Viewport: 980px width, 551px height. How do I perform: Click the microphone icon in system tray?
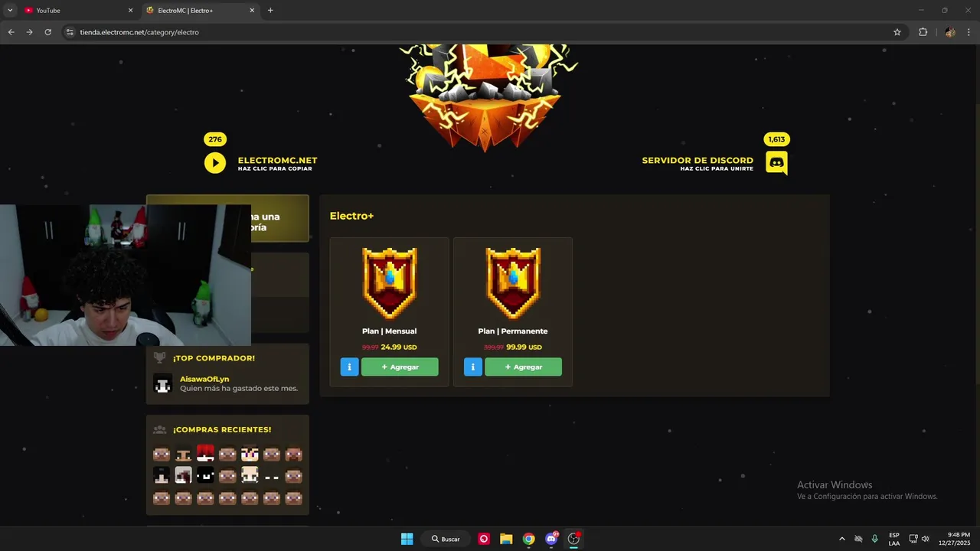[x=874, y=539]
